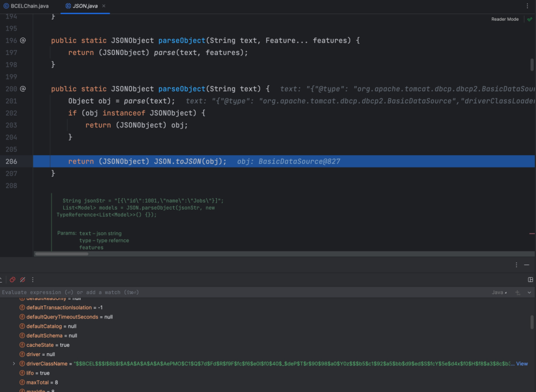The width and height of the screenshot is (536, 392).
Task: Open View link for driverClassName value
Action: pos(522,364)
